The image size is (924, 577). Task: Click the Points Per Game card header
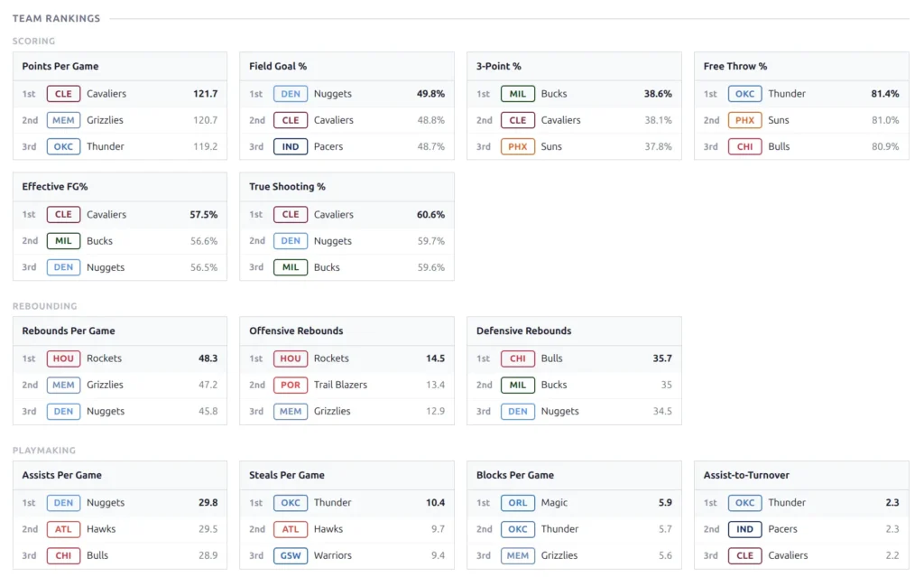pyautogui.click(x=120, y=66)
